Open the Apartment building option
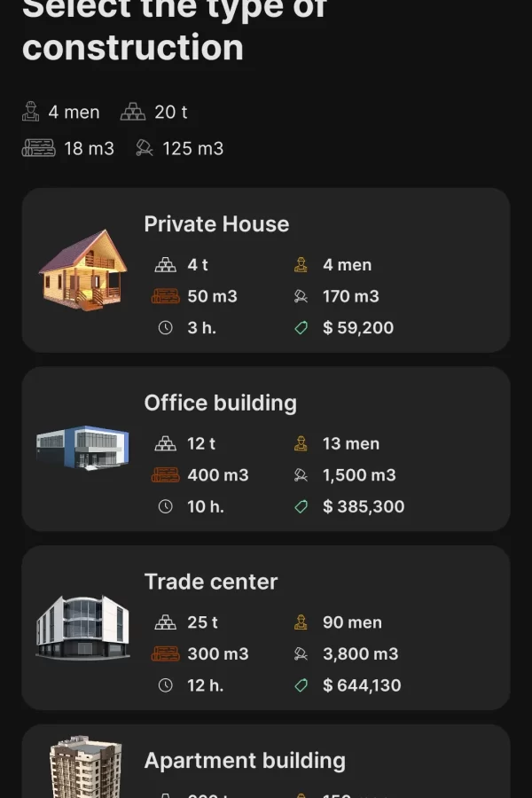The height and width of the screenshot is (798, 532). click(245, 761)
